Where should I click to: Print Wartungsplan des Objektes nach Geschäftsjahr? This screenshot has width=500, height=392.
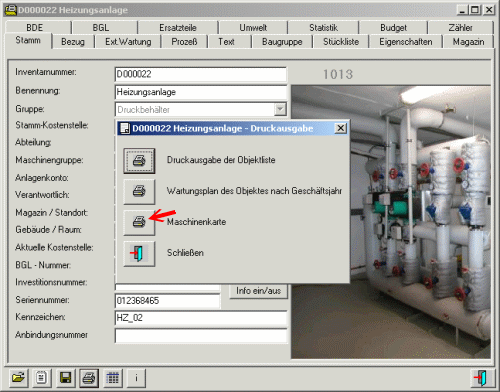click(x=139, y=192)
